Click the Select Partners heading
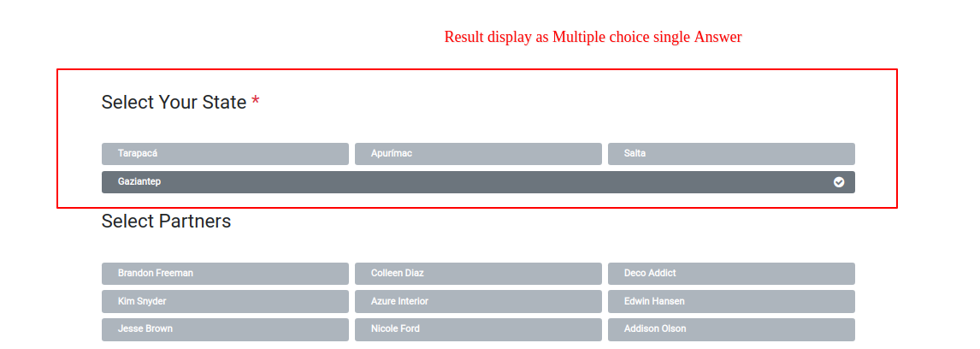Image resolution: width=980 pixels, height=349 pixels. coord(166,222)
